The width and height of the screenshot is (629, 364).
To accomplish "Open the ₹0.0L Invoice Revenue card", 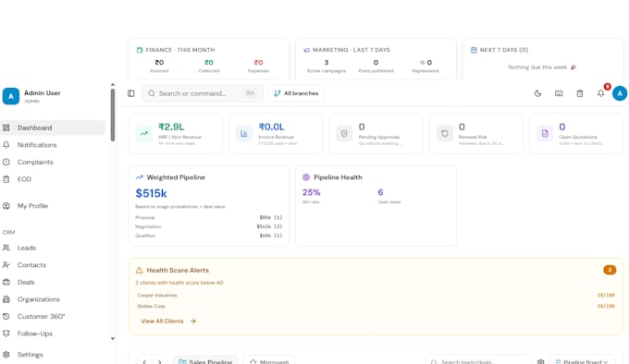I will tap(276, 133).
